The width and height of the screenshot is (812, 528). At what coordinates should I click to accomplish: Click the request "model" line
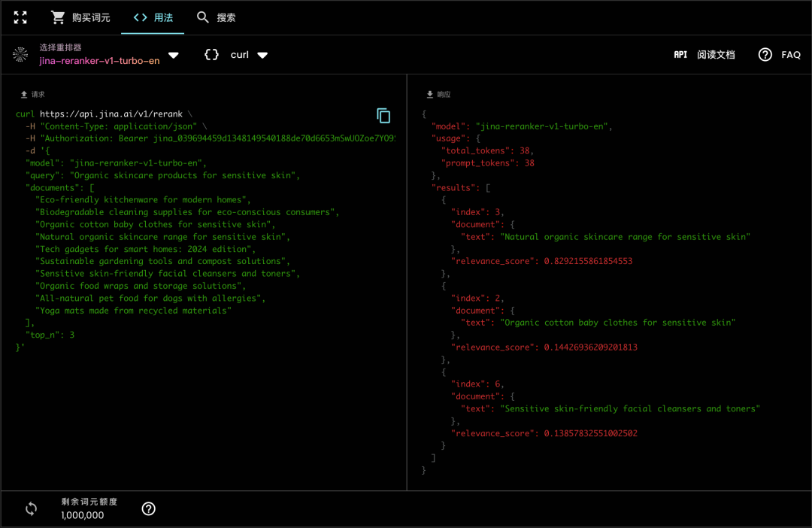(x=116, y=163)
